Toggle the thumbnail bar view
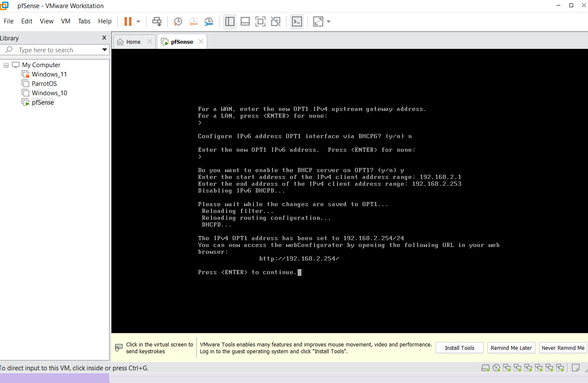 pos(245,21)
